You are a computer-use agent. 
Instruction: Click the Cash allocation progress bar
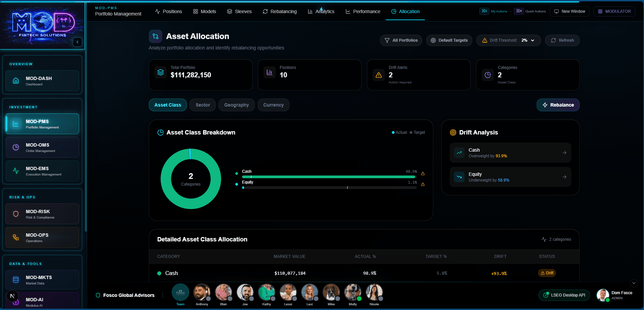[329, 177]
